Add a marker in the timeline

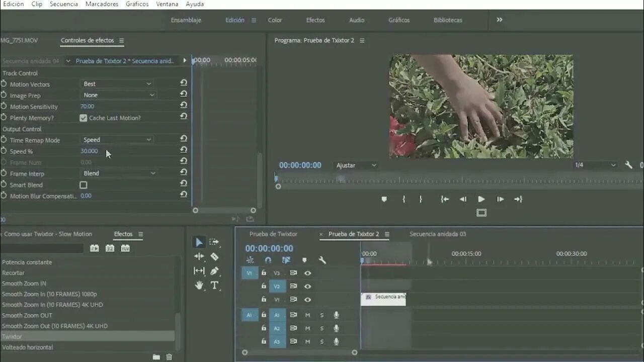click(x=304, y=260)
